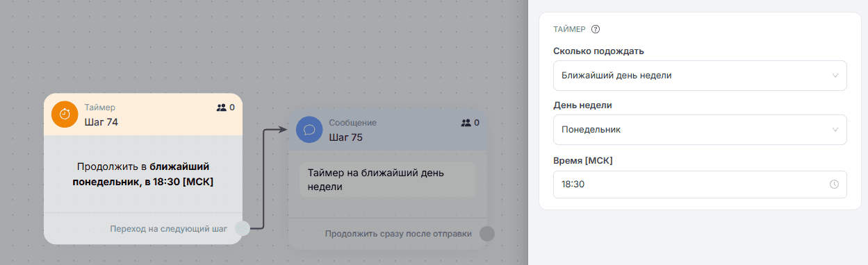Image resolution: width=868 pixels, height=265 pixels.
Task: Click the Сообщение type label above Шаг 75
Action: tap(353, 123)
